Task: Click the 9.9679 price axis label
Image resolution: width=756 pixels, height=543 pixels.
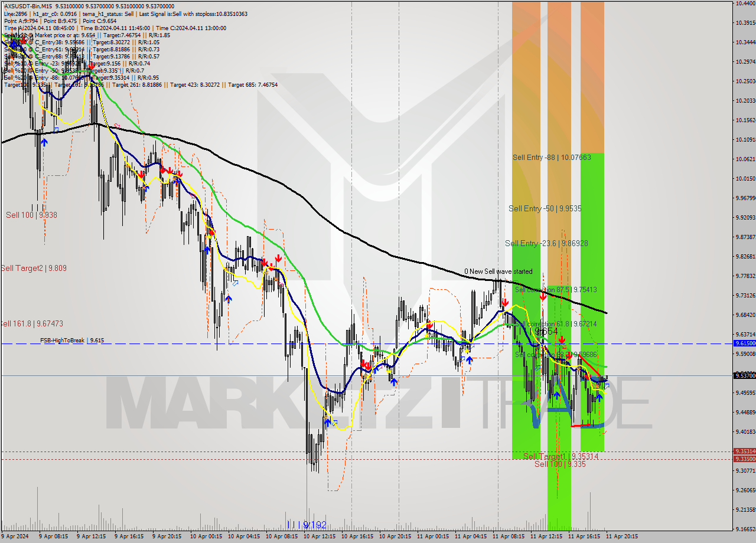Action: point(745,198)
